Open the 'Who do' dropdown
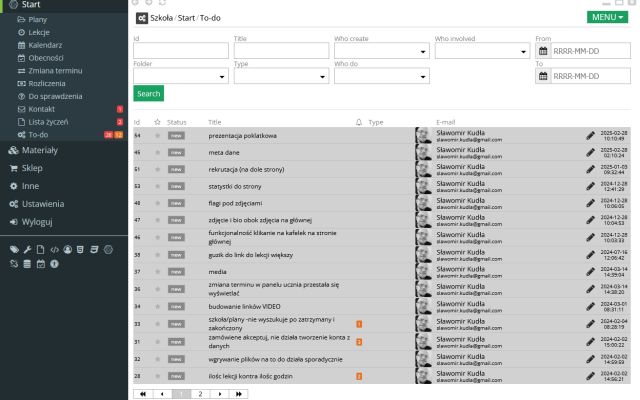 click(380, 76)
